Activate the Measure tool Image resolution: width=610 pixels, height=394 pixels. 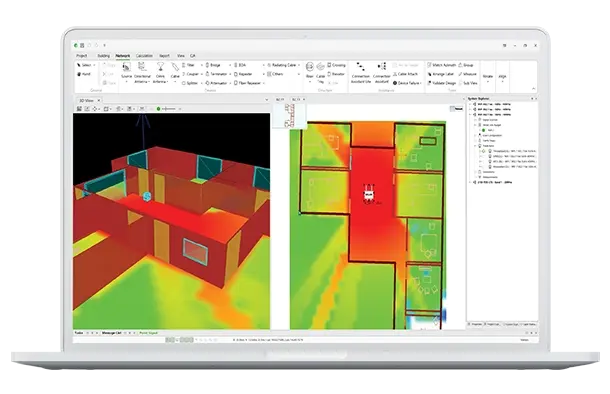468,74
